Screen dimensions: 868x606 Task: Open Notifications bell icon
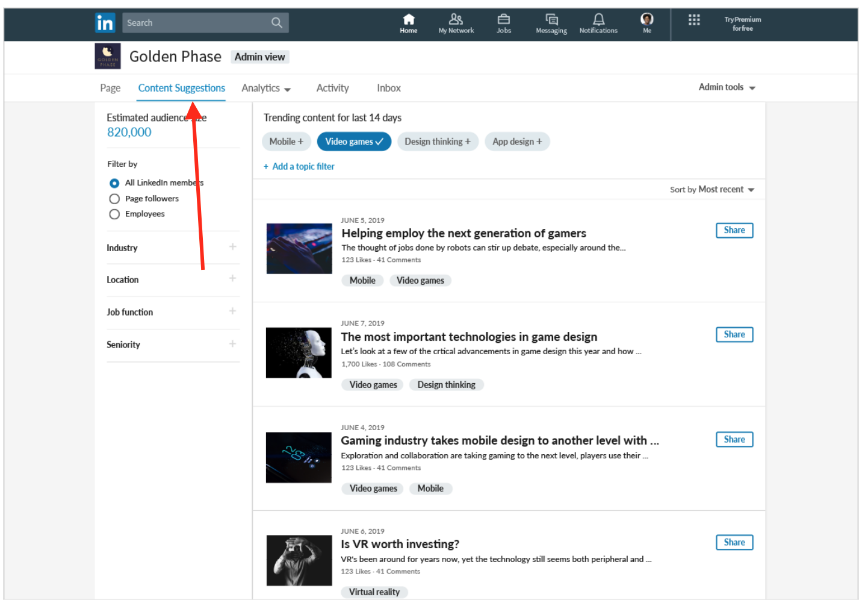598,20
